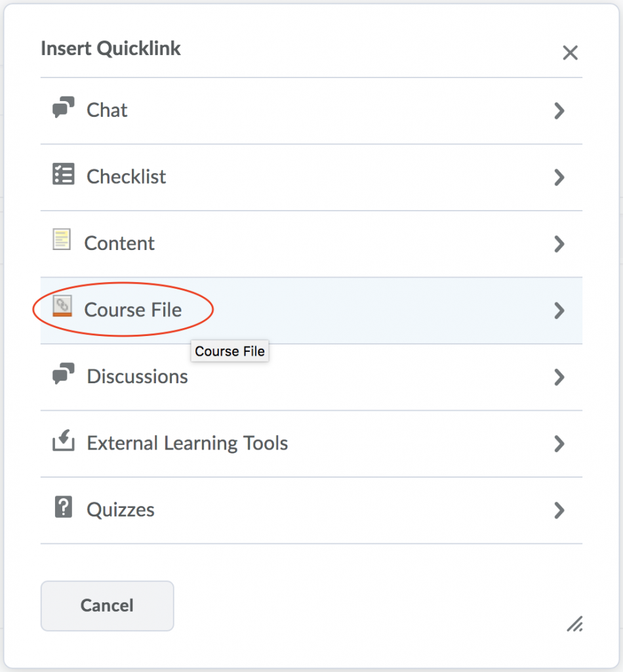The image size is (623, 672).
Task: Click the Content quicklink text
Action: coord(119,243)
